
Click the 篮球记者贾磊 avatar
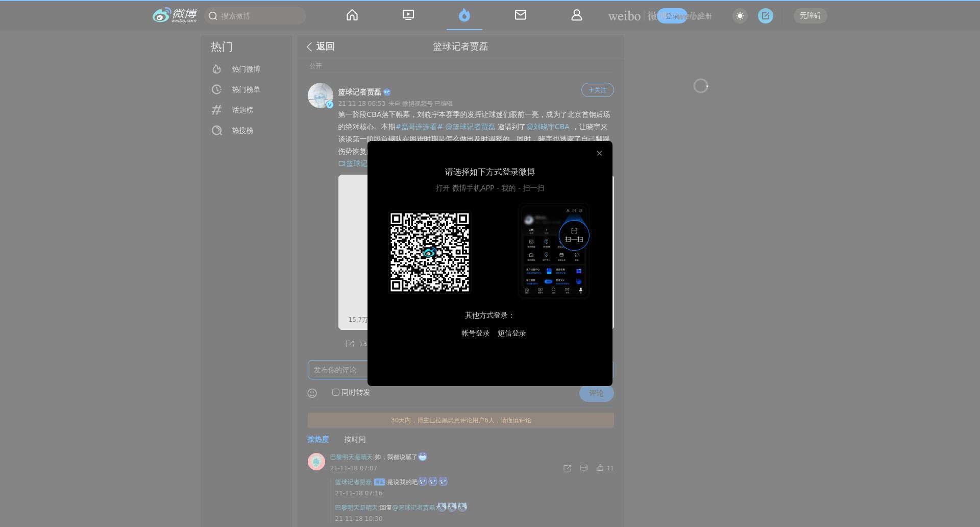tap(321, 95)
